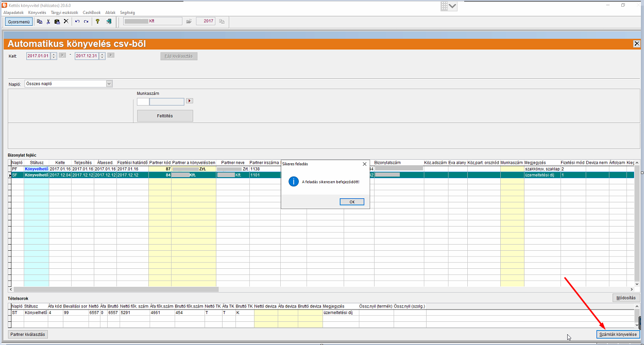
Task: Click the Undo arrow icon
Action: pos(77,22)
